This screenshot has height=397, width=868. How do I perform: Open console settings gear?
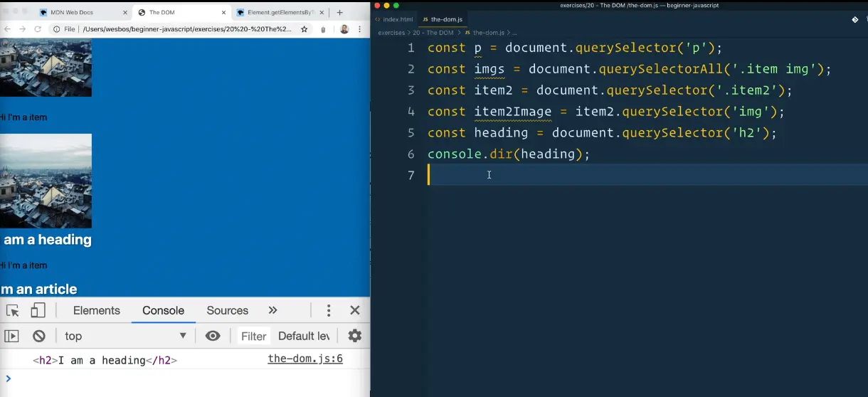tap(354, 336)
